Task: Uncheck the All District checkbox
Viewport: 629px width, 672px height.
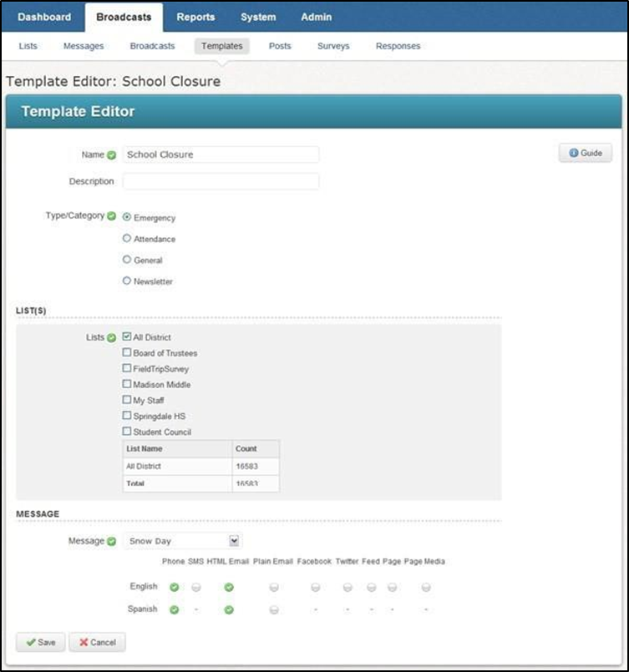Action: point(127,336)
